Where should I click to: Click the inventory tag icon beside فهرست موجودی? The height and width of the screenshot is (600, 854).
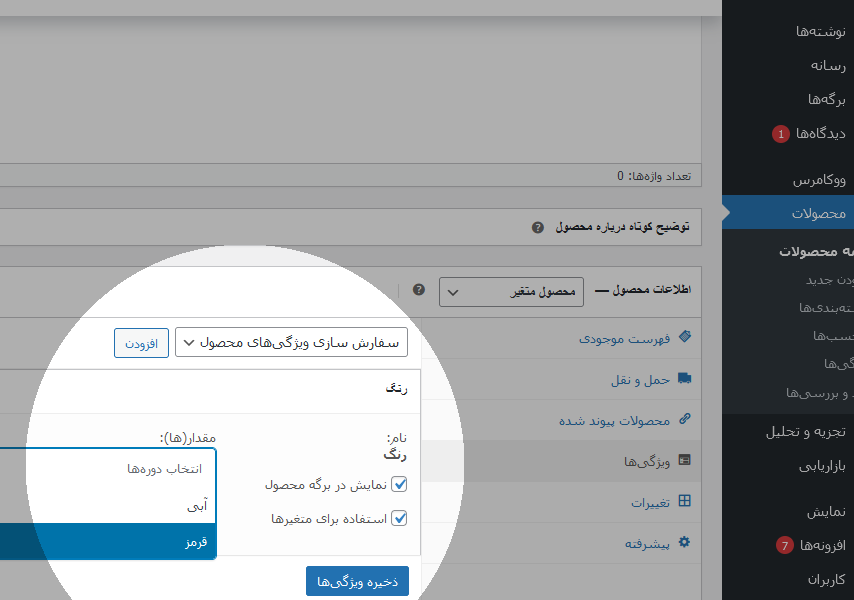[x=684, y=338]
